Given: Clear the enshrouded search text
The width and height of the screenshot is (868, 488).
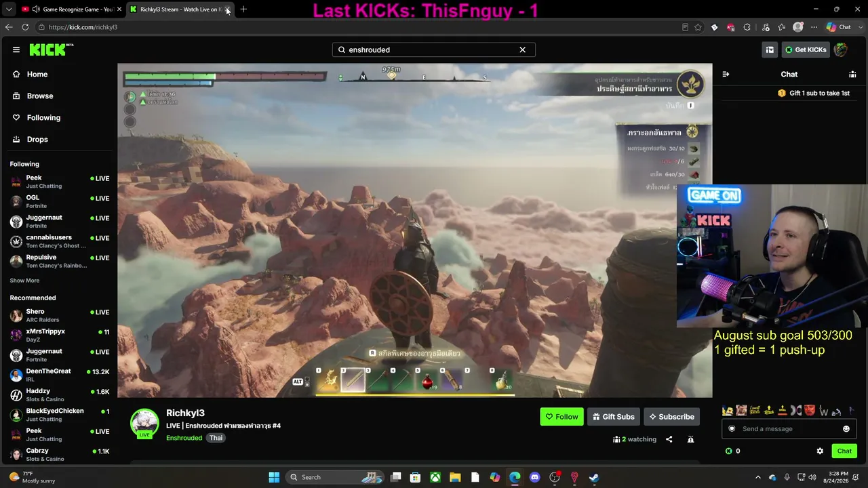Looking at the screenshot, I should pos(522,49).
